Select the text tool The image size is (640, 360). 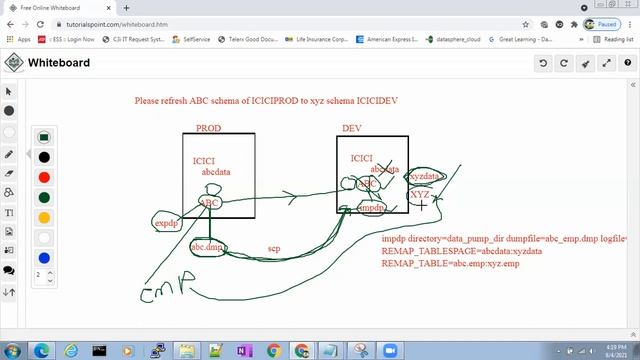[x=9, y=213]
